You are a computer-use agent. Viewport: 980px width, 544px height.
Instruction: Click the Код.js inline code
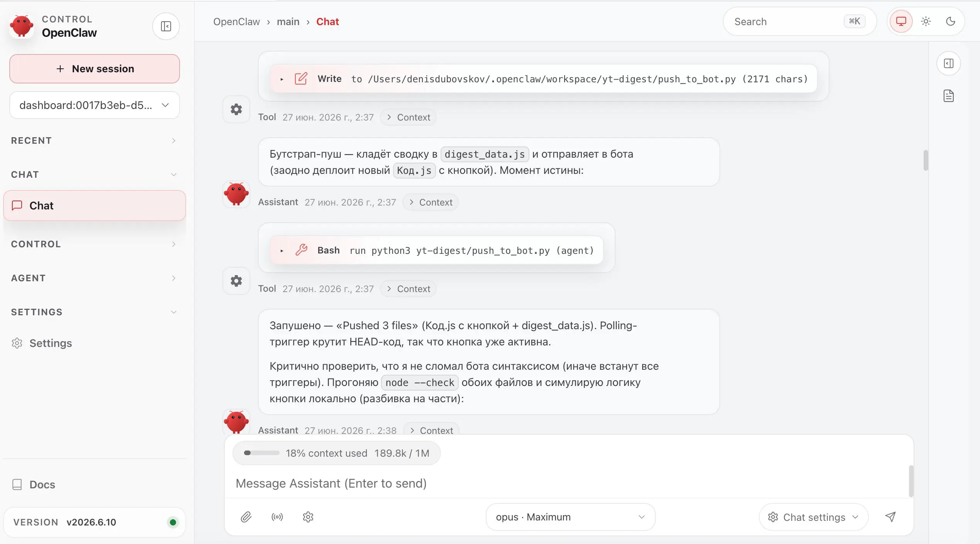click(414, 171)
